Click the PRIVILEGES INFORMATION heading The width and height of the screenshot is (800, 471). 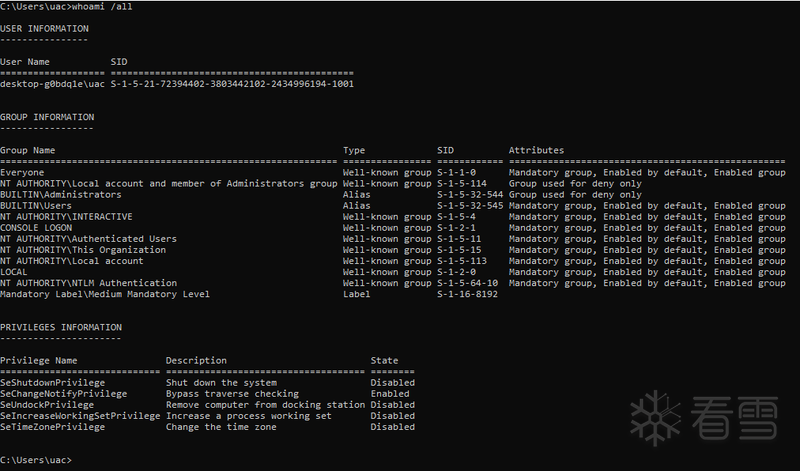[61, 327]
